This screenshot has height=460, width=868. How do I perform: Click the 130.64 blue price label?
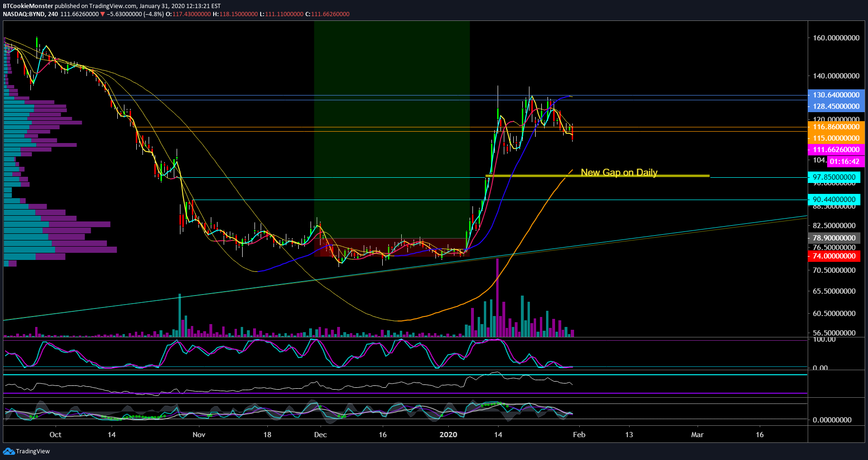tap(836, 95)
